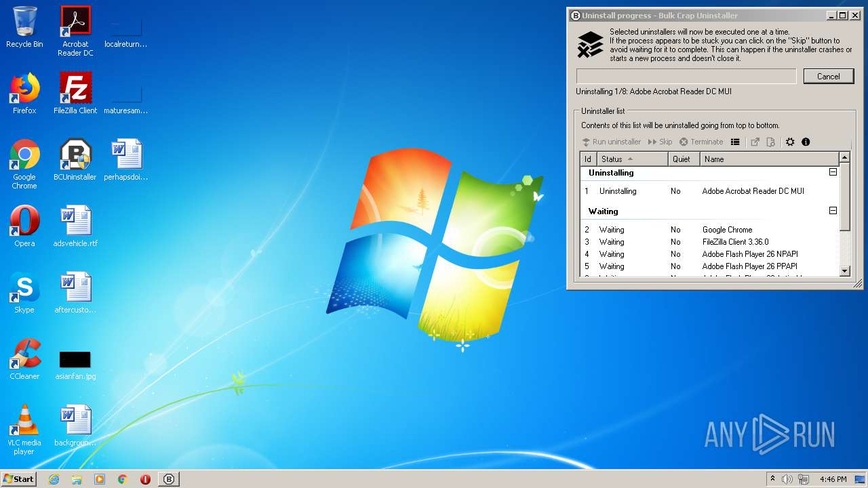Open CCleaner desktop shortcut
Viewport: 868px width, 488px height.
24,359
